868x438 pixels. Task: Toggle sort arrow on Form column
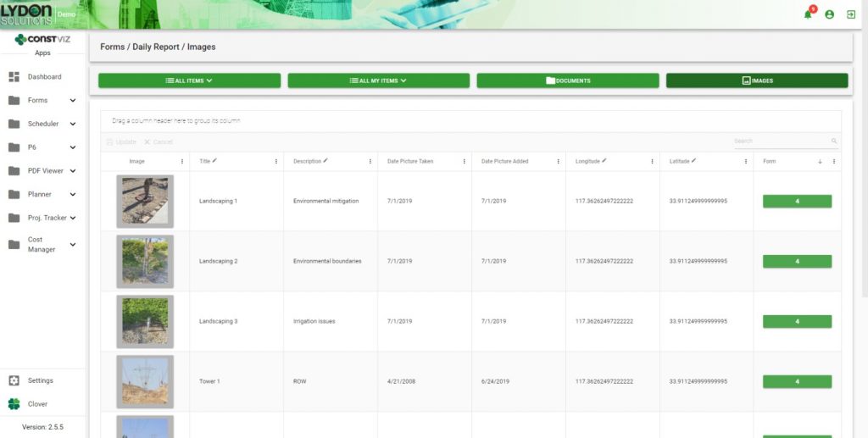(x=820, y=161)
